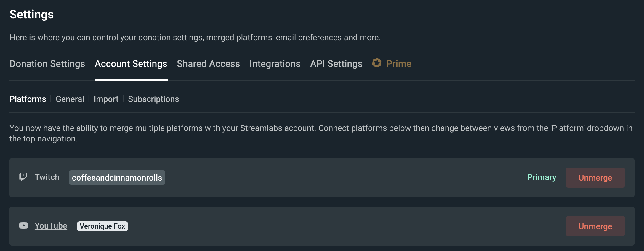The width and height of the screenshot is (644, 251).
Task: Go to the API Settings tab
Action: 336,64
